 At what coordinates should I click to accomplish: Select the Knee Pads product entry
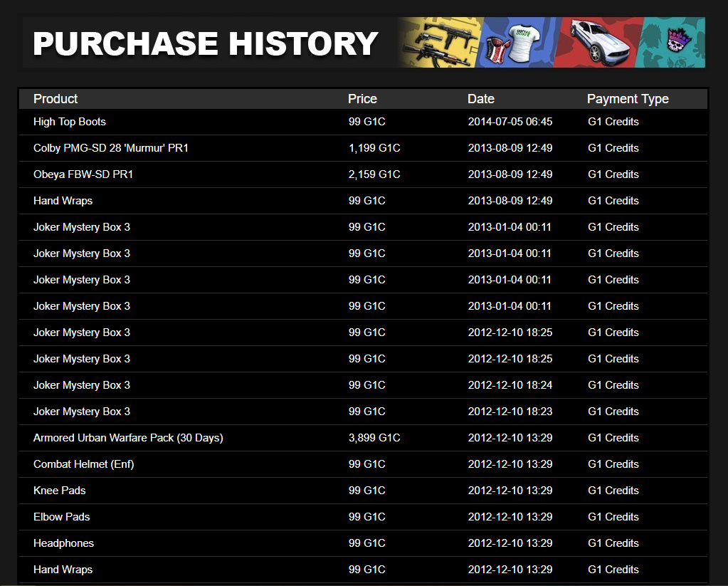60,491
